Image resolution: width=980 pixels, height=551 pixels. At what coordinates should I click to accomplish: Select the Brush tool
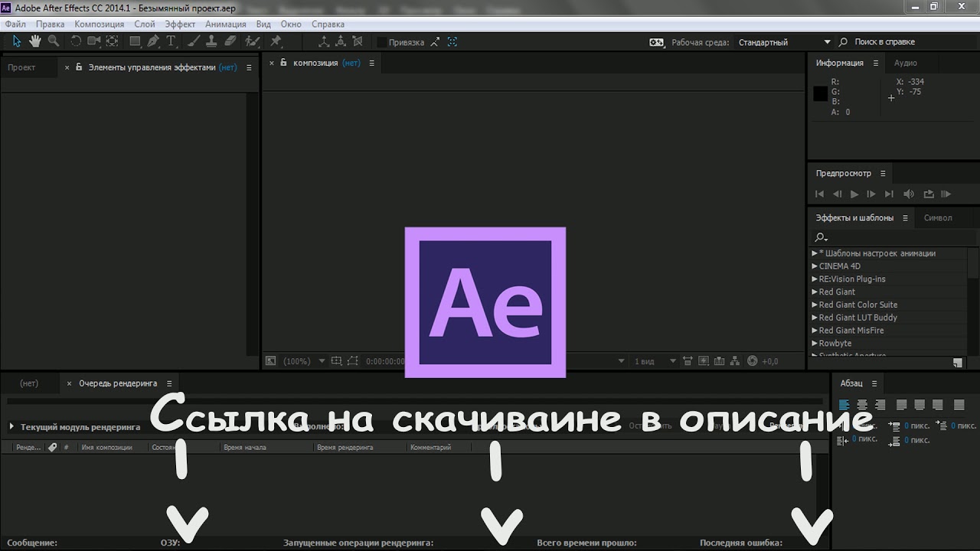coord(194,41)
